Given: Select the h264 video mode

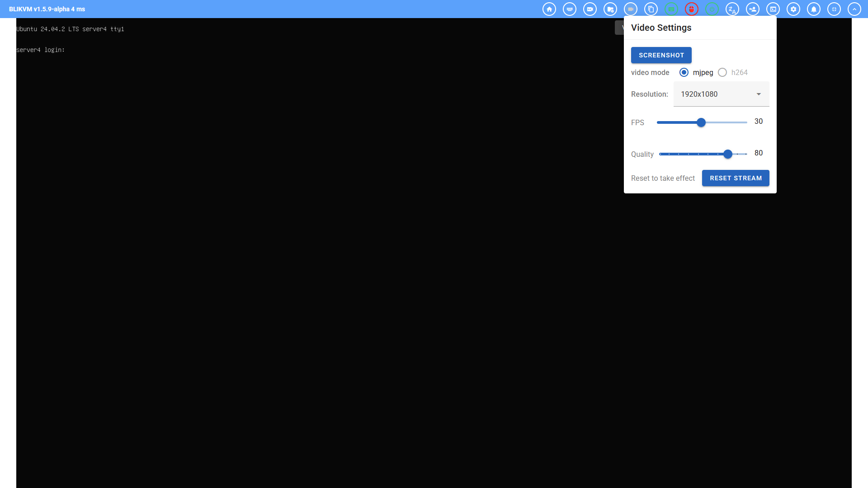Looking at the screenshot, I should (722, 72).
